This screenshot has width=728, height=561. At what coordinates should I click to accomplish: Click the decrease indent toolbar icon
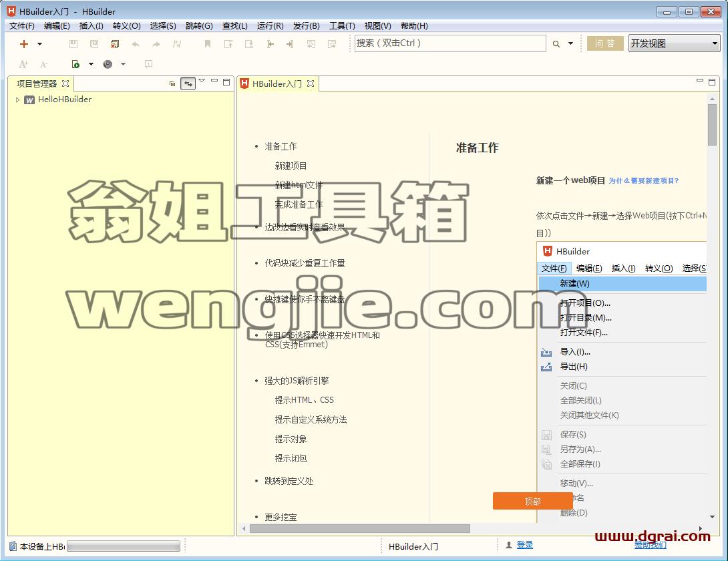[x=270, y=44]
